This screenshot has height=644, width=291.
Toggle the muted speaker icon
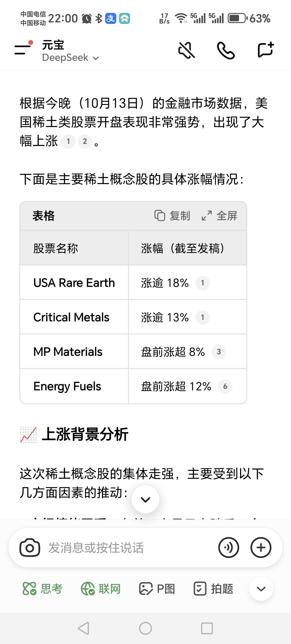[186, 50]
